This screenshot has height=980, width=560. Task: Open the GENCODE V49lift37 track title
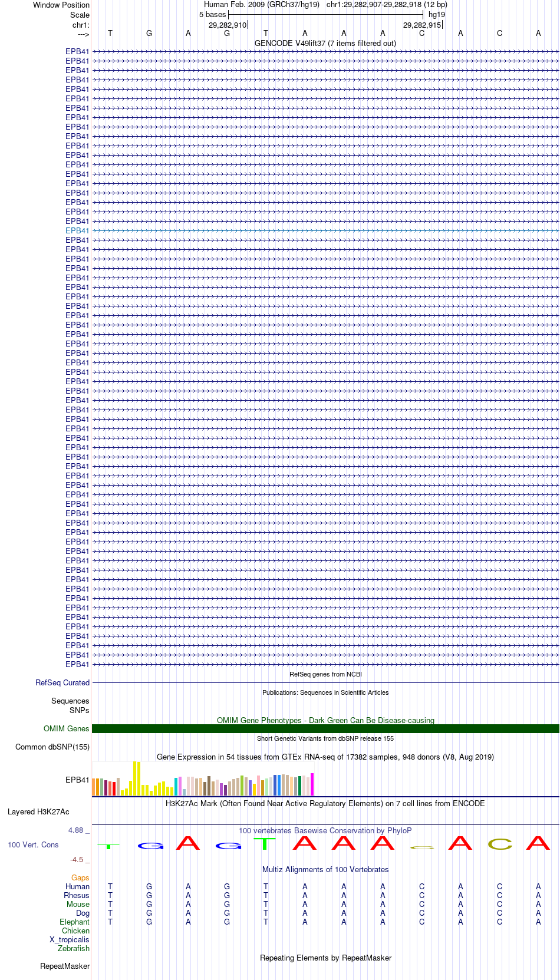click(x=325, y=43)
